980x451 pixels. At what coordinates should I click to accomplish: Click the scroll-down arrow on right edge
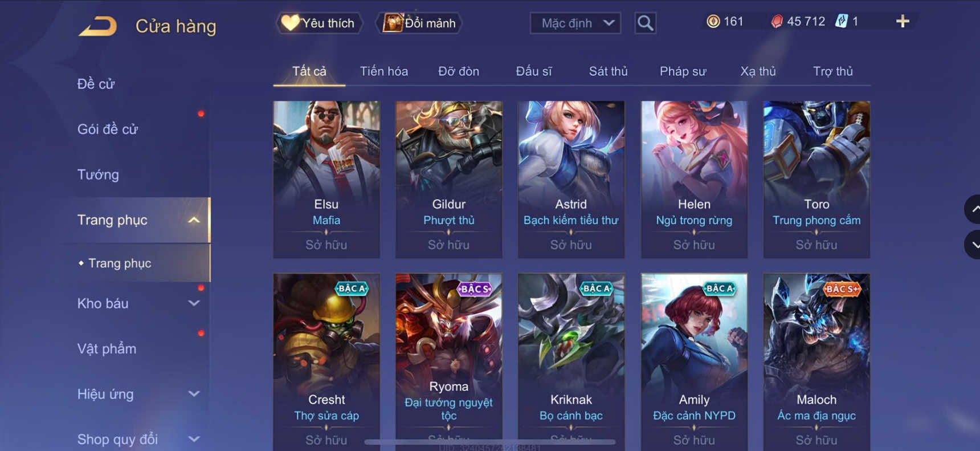point(973,245)
